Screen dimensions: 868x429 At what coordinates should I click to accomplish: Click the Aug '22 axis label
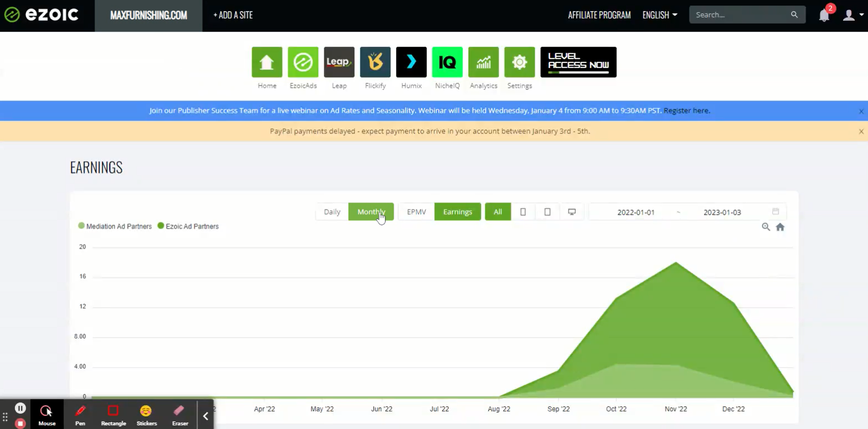499,409
